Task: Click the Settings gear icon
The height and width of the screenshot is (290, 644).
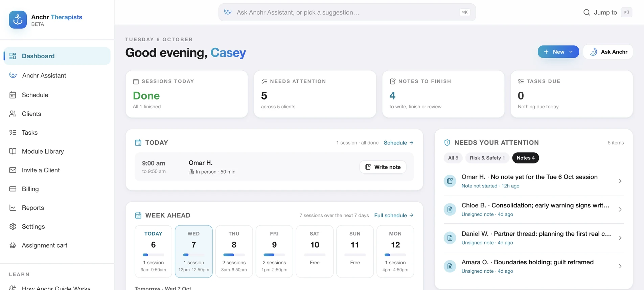Action: point(13,226)
